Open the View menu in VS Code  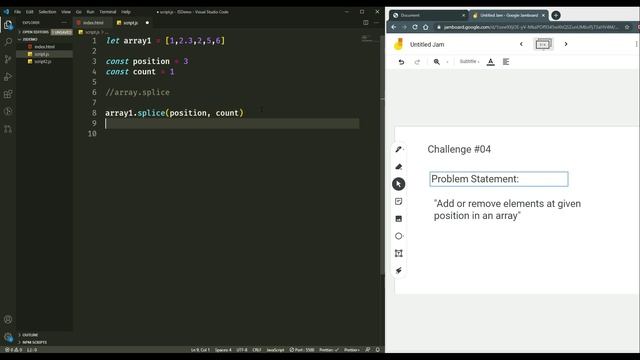(66, 12)
